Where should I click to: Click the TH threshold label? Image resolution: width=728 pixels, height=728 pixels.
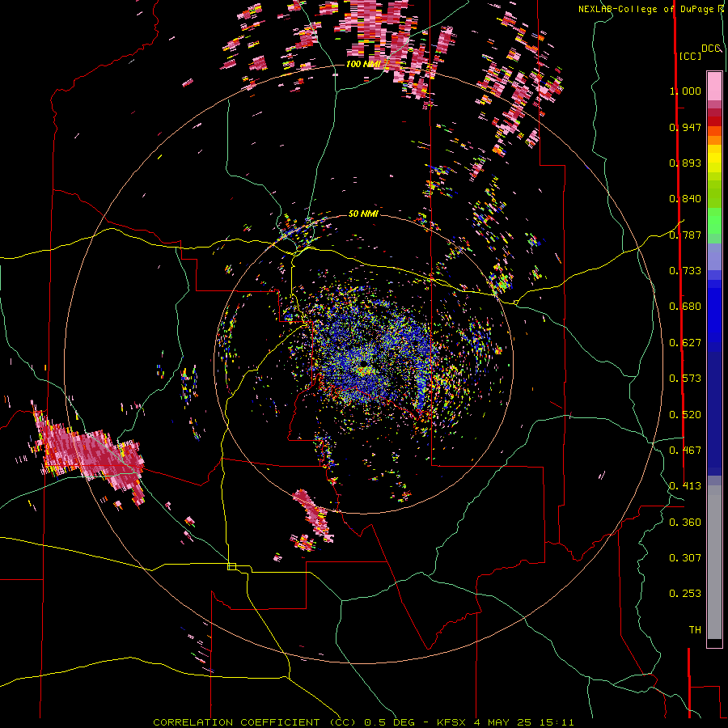(x=695, y=630)
